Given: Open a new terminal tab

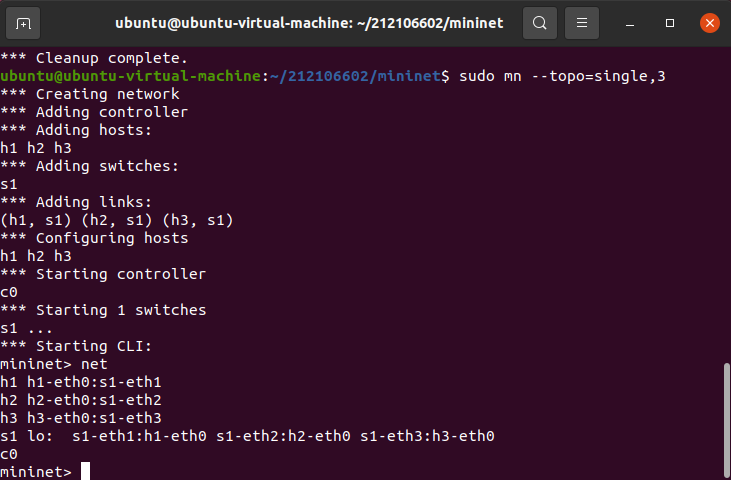Looking at the screenshot, I should [23, 23].
